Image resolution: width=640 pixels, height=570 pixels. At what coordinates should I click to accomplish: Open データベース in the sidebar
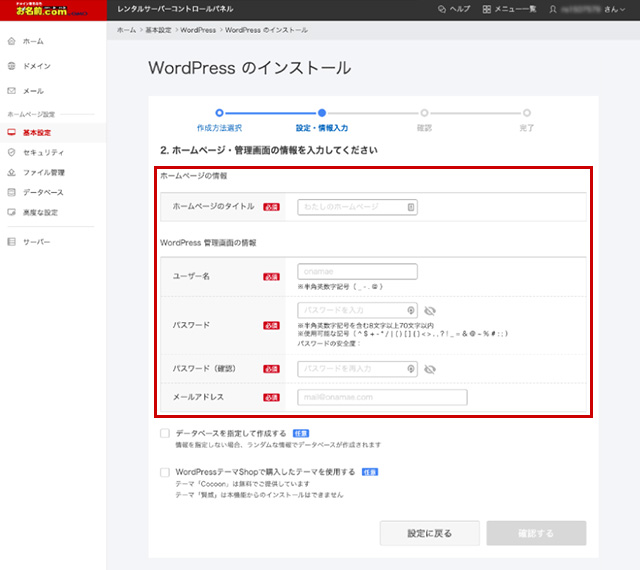(43, 192)
